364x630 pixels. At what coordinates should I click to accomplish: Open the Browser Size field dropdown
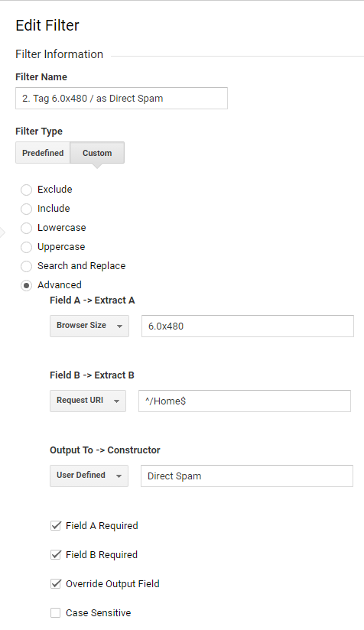click(x=89, y=326)
